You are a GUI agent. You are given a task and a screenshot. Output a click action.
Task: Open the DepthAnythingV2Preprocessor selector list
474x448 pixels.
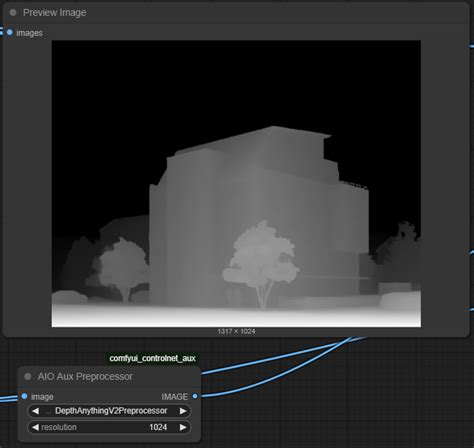tap(109, 411)
